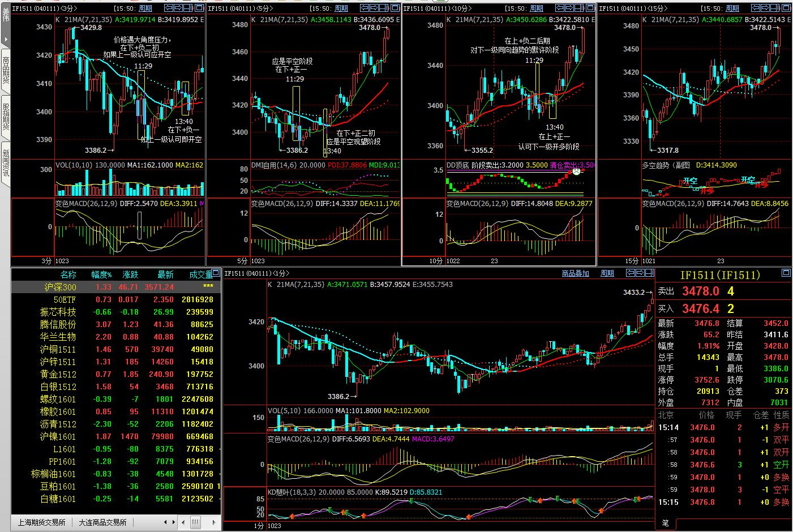The width and height of the screenshot is (793, 532).
Task: Maximize the quote list panel
Action: click(x=215, y=273)
